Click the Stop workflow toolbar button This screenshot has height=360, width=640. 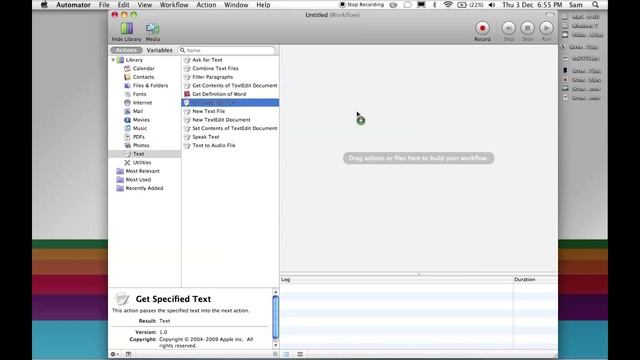pyautogui.click(x=527, y=28)
